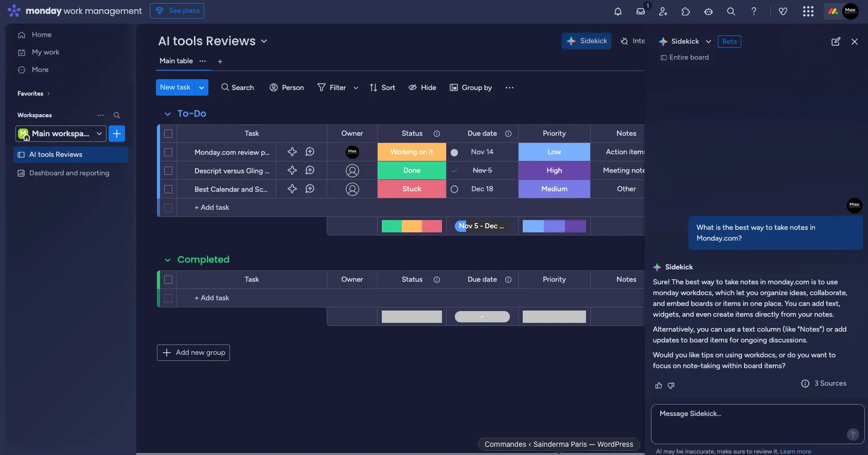
Task: Switch to the Main table tab
Action: 176,61
